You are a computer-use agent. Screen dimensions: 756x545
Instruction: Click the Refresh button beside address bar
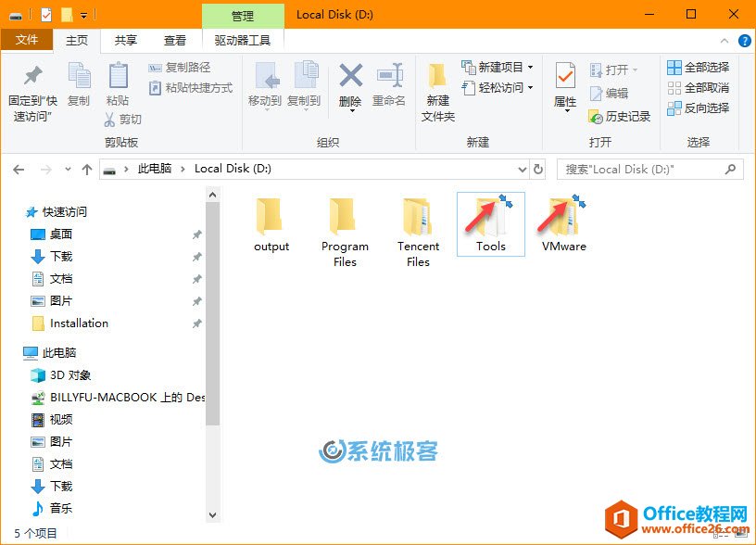click(539, 170)
